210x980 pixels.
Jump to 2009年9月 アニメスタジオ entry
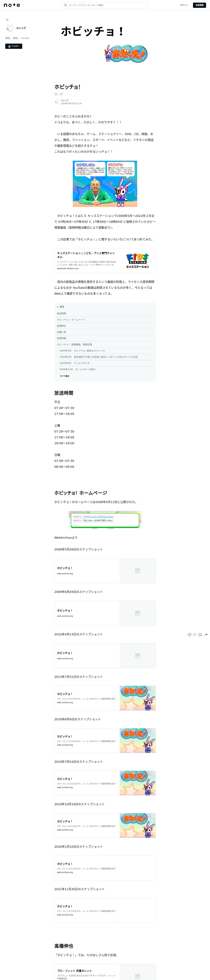point(75,363)
